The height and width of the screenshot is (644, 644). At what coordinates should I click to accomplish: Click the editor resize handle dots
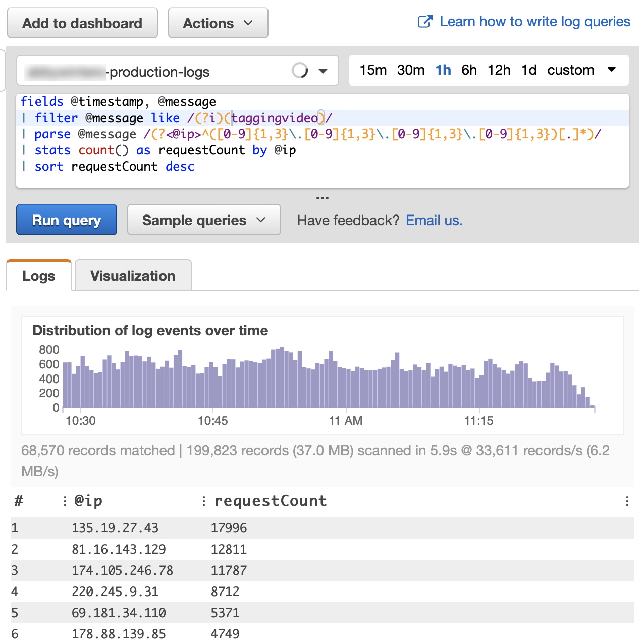[323, 198]
